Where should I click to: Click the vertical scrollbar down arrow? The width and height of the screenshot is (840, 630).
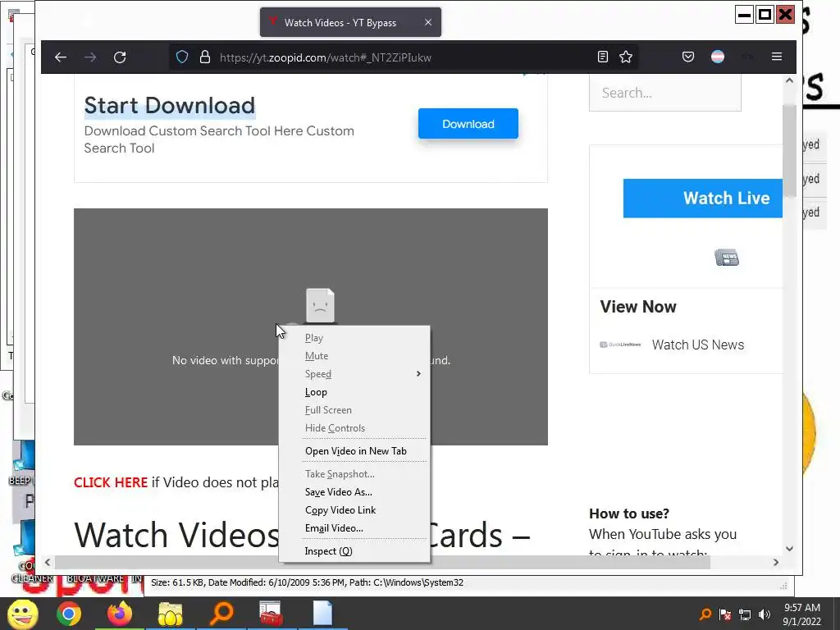[789, 549]
